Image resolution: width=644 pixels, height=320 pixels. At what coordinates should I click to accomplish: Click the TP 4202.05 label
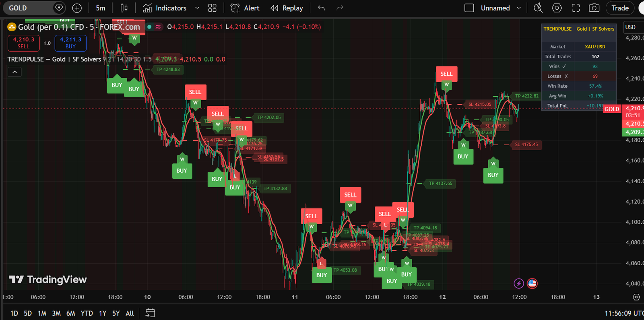pos(269,118)
